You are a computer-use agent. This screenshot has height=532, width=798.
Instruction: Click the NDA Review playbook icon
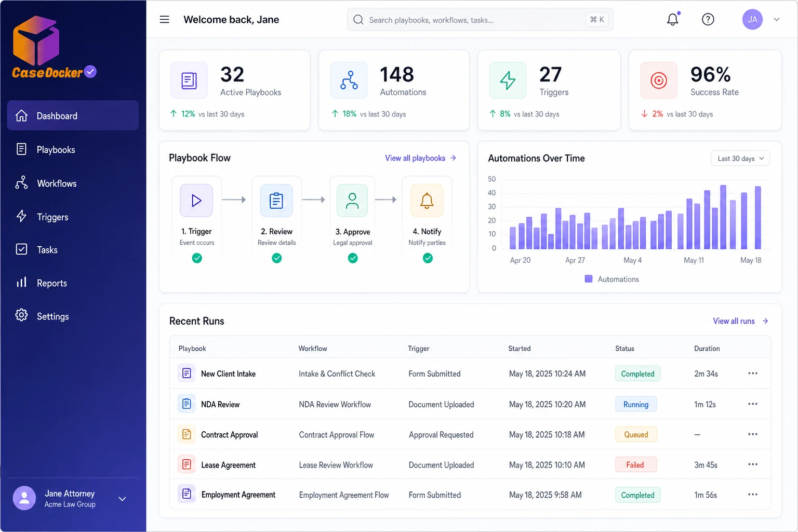click(x=187, y=404)
